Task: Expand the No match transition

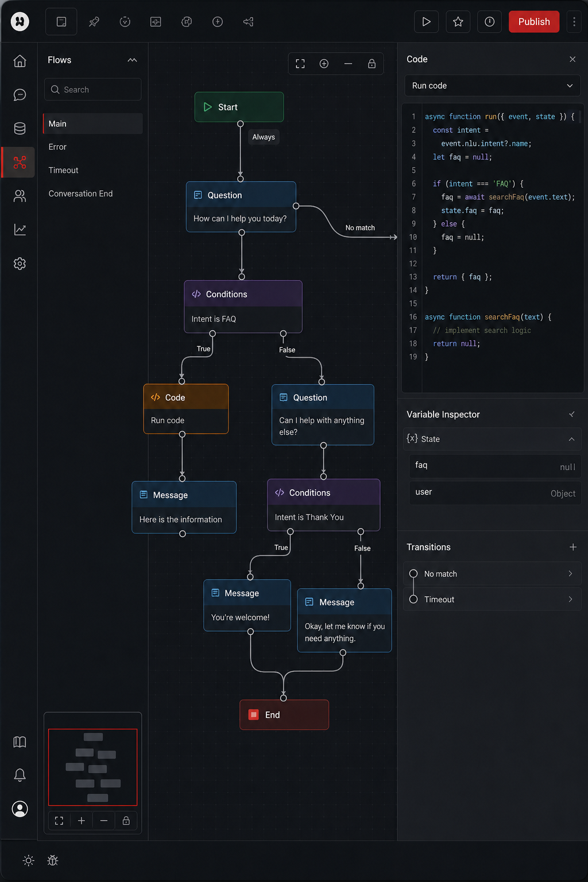Action: pyautogui.click(x=493, y=574)
